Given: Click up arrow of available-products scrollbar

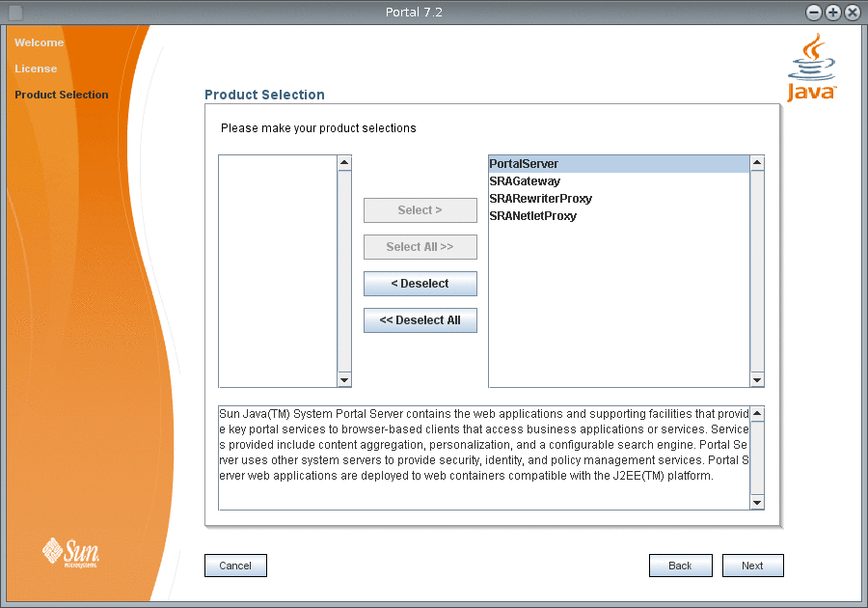Looking at the screenshot, I should [344, 163].
